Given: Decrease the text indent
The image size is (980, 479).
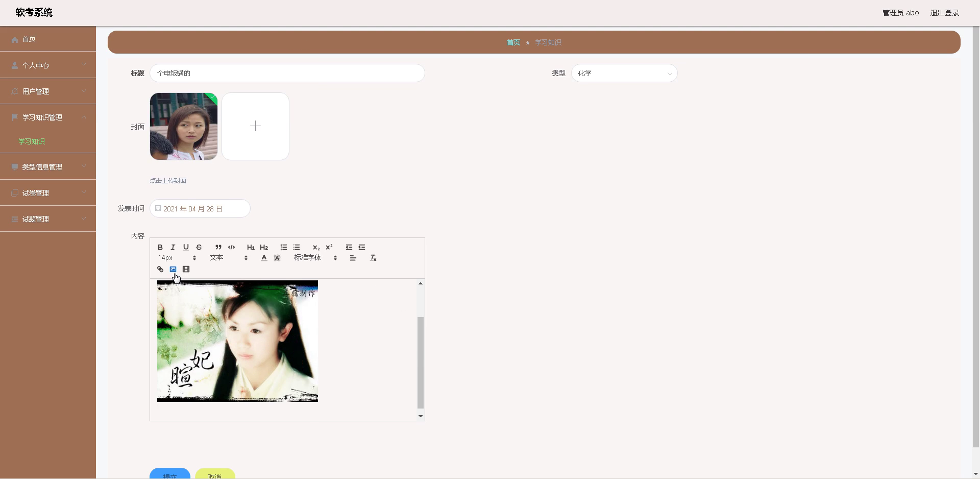Looking at the screenshot, I should point(349,247).
